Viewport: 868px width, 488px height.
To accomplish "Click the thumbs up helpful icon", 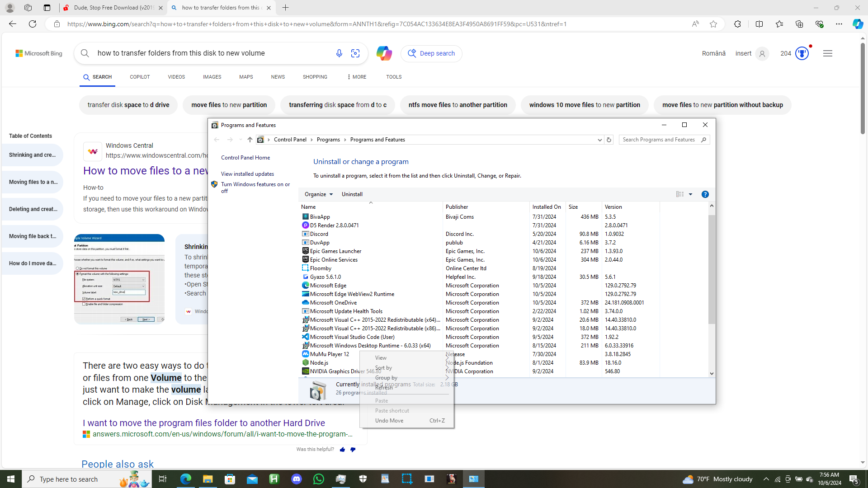I will click(342, 450).
